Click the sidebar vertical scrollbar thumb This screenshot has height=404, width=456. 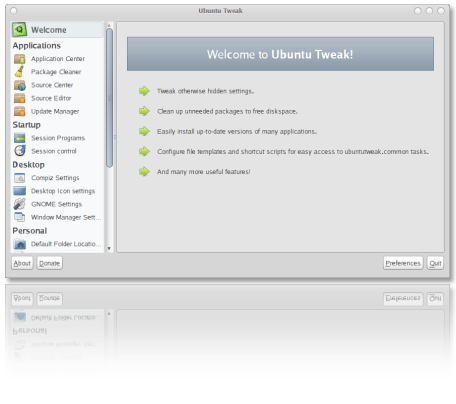(109, 98)
